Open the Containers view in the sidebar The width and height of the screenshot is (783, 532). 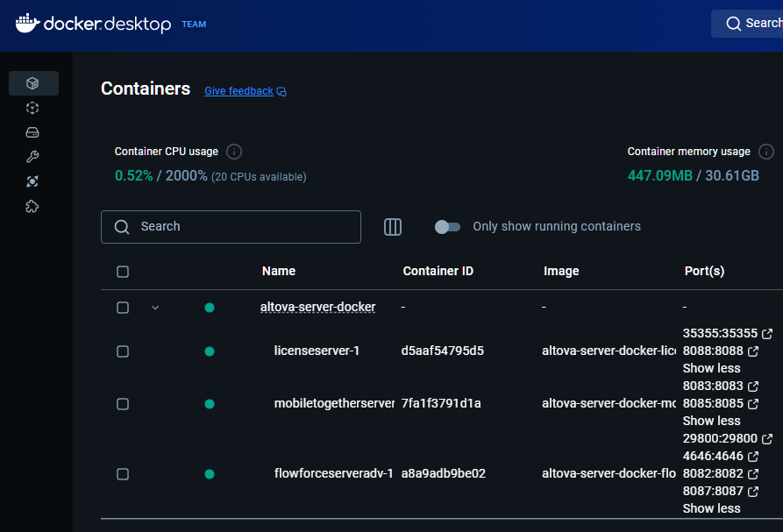pyautogui.click(x=33, y=82)
